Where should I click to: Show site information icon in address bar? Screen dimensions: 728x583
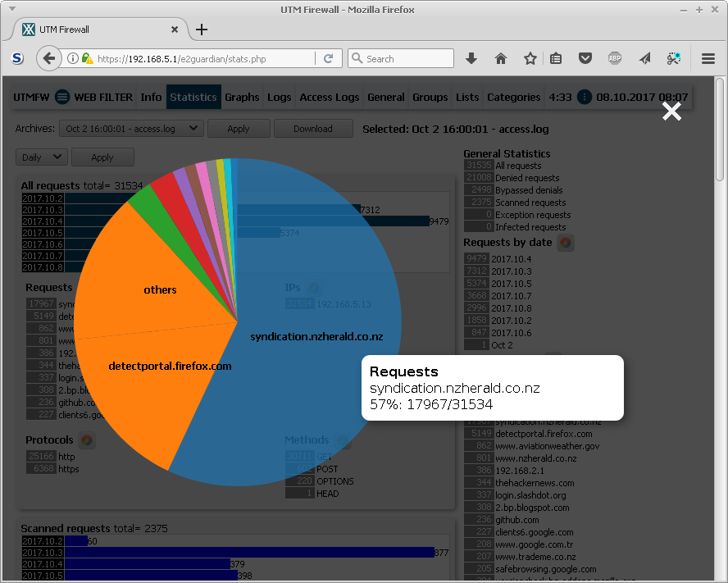pyautogui.click(x=72, y=58)
